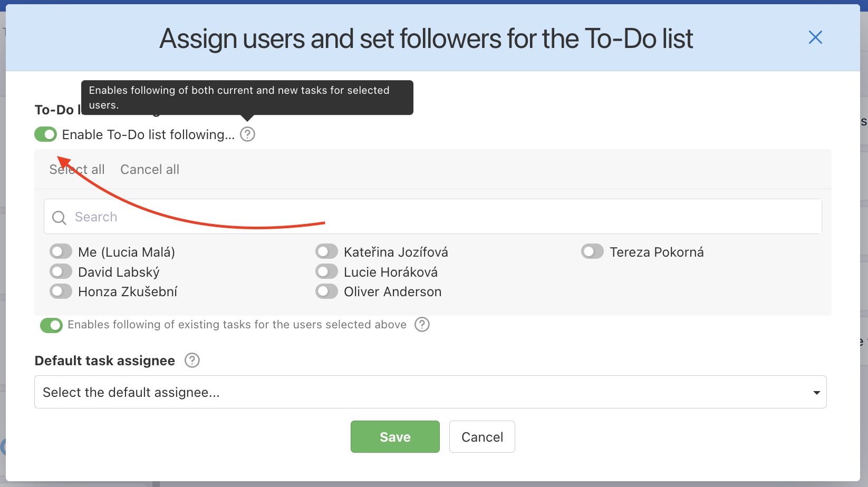Click the dropdown arrow for default assignee

coord(816,392)
